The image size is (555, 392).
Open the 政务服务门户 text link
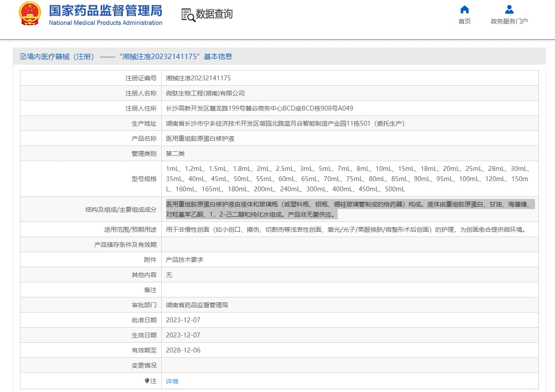509,21
